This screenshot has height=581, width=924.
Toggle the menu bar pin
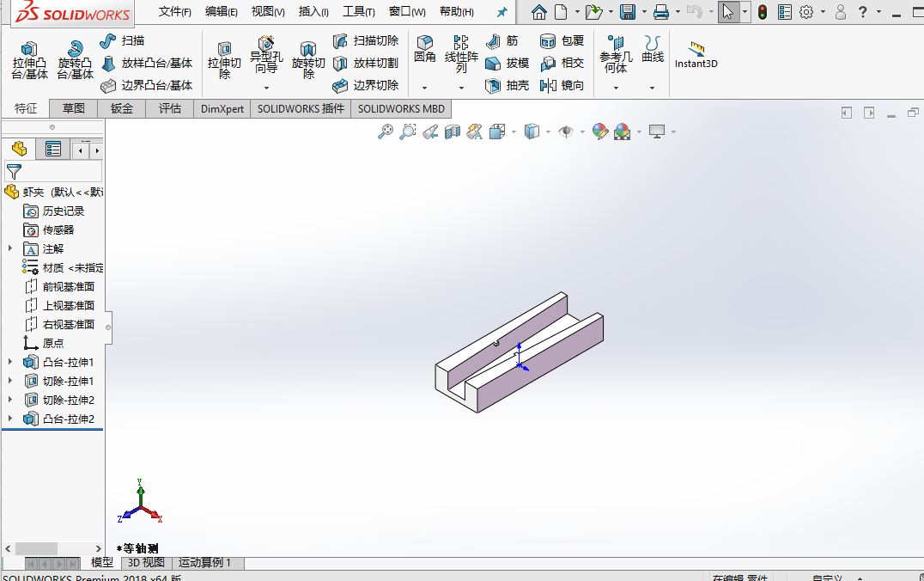click(502, 12)
